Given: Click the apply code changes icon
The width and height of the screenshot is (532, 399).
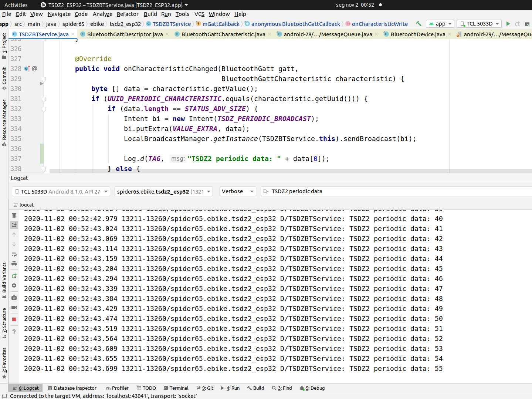Looking at the screenshot, I should pyautogui.click(x=528, y=24).
